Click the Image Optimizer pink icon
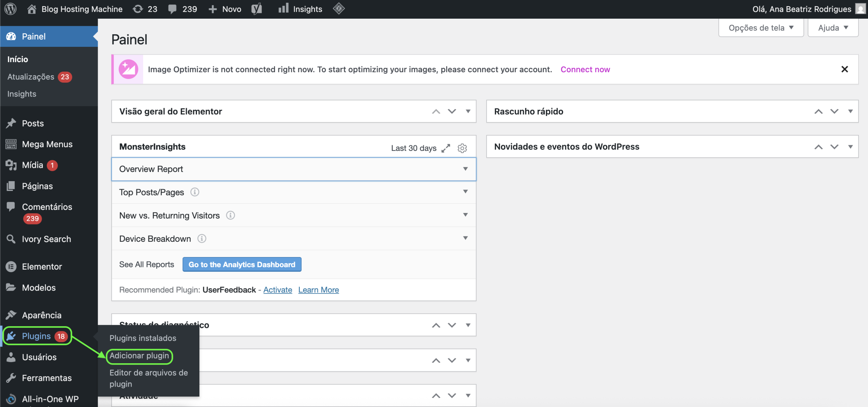868x407 pixels. pyautogui.click(x=128, y=69)
